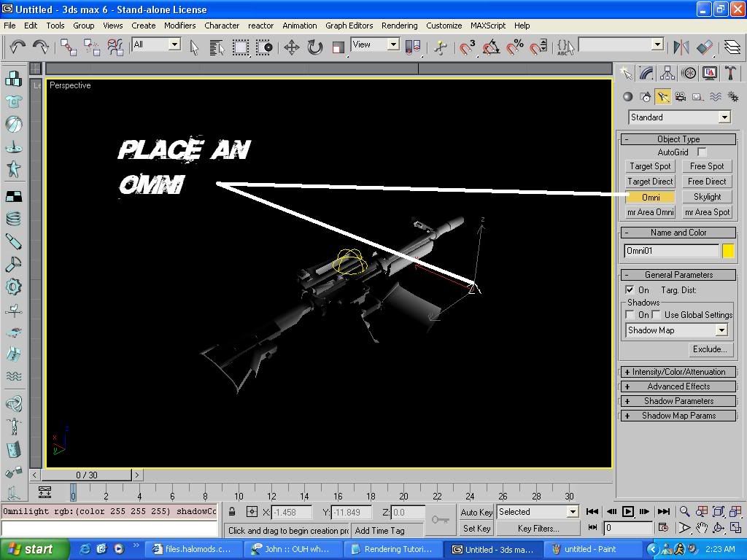Click the Unlink Selection icon

click(91, 47)
